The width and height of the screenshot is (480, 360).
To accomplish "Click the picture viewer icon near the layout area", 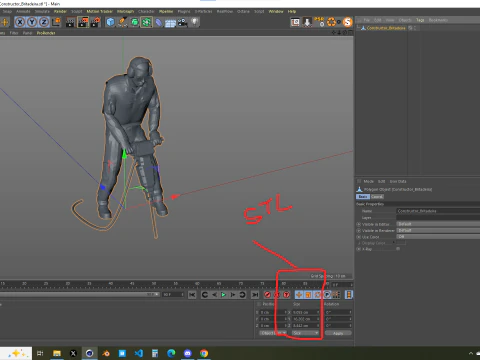I will (295, 22).
